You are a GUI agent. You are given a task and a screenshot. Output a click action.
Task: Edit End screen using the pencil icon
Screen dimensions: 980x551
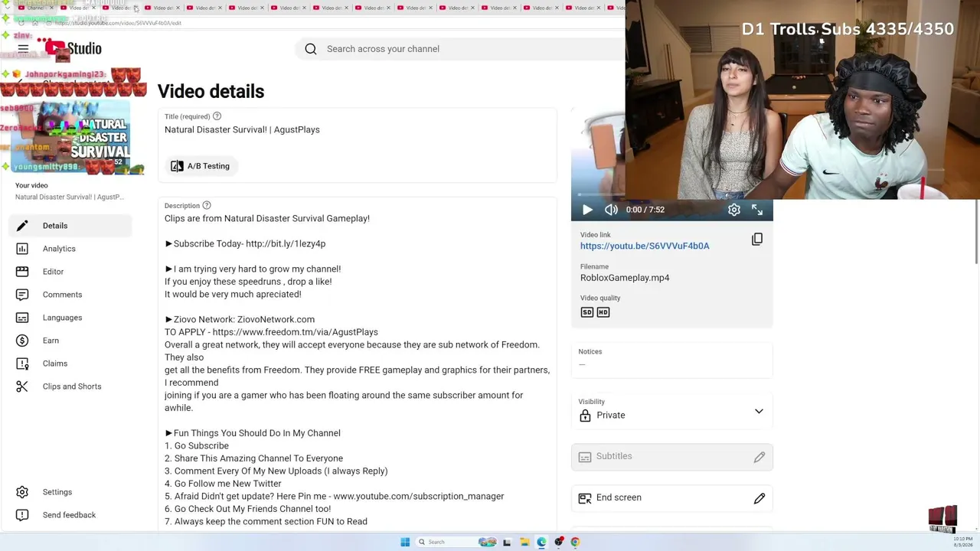pos(759,499)
